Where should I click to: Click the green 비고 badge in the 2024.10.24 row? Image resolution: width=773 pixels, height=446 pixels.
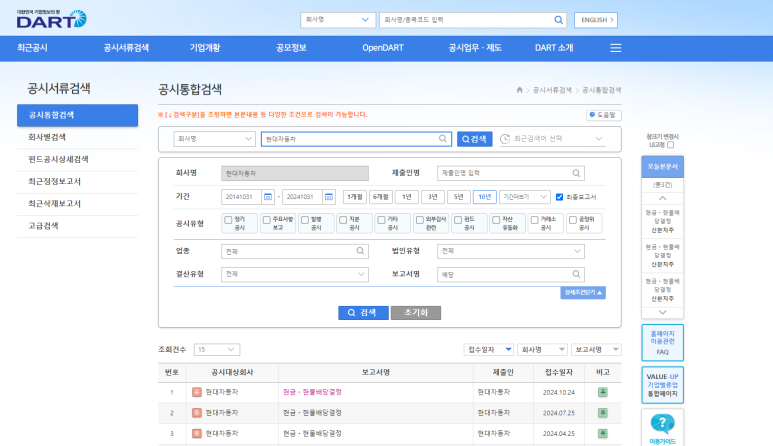pos(602,392)
